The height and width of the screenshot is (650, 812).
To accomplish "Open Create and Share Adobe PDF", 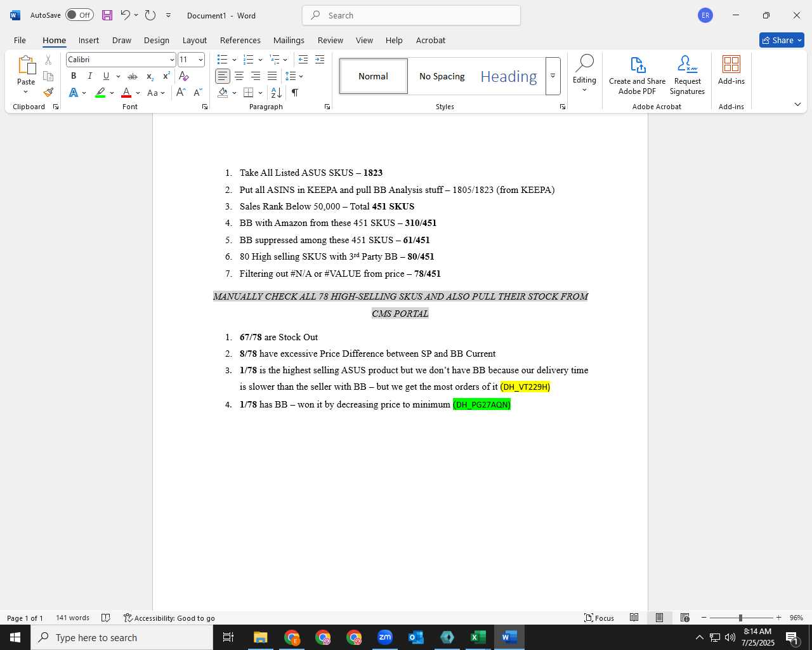I will (x=638, y=76).
